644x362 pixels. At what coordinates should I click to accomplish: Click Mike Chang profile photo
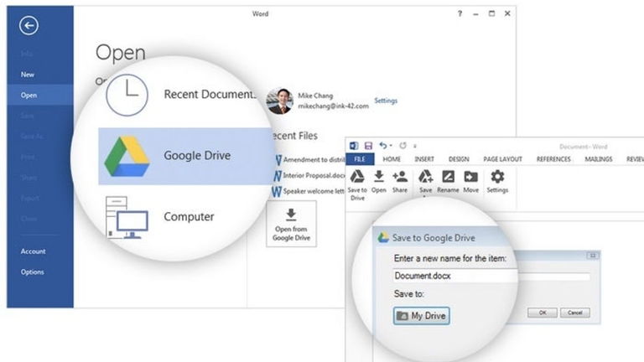pos(279,101)
